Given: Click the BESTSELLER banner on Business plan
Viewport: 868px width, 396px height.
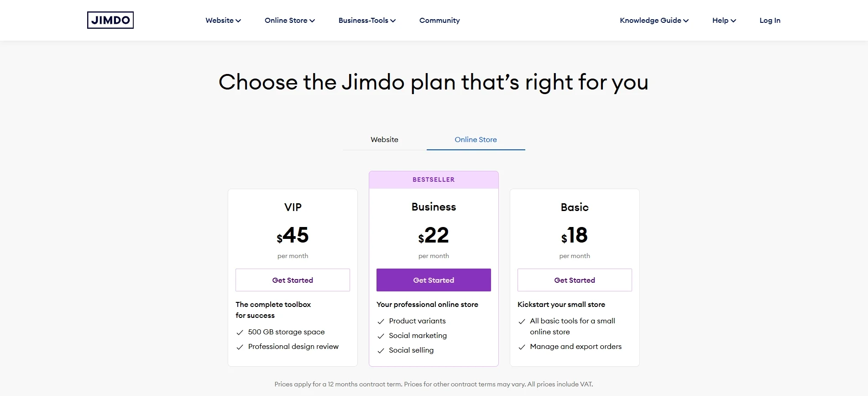Looking at the screenshot, I should pyautogui.click(x=433, y=180).
